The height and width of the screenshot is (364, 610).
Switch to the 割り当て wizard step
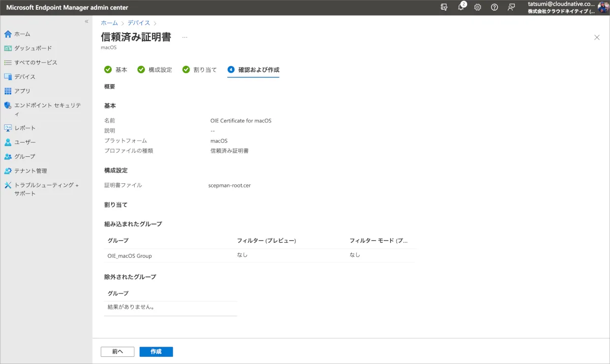click(199, 70)
